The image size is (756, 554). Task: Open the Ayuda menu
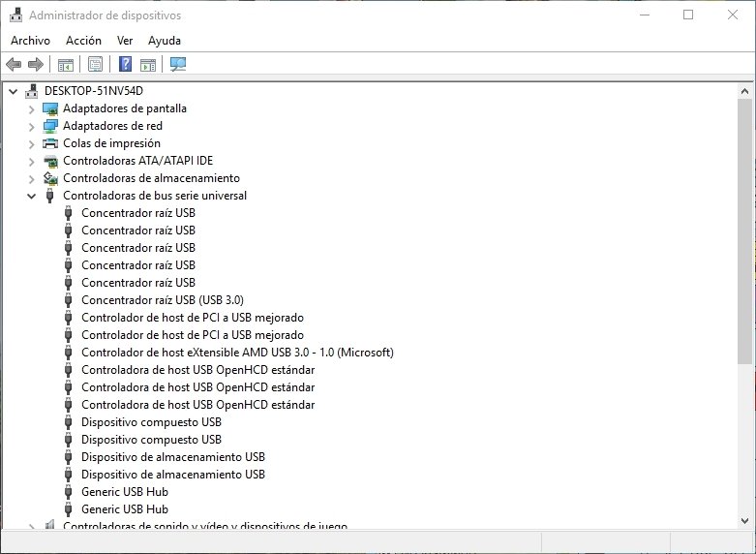pos(165,41)
